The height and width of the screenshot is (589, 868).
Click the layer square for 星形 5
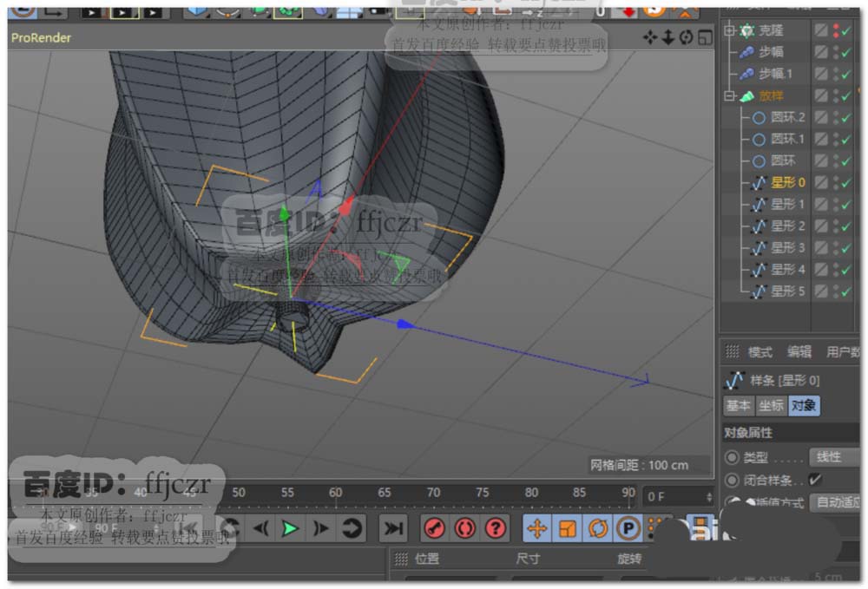tap(821, 291)
